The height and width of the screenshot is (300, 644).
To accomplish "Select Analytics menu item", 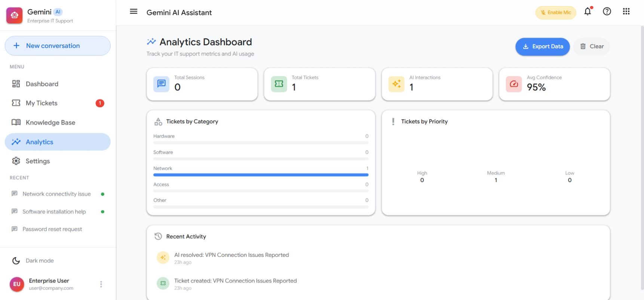I will coord(58,142).
